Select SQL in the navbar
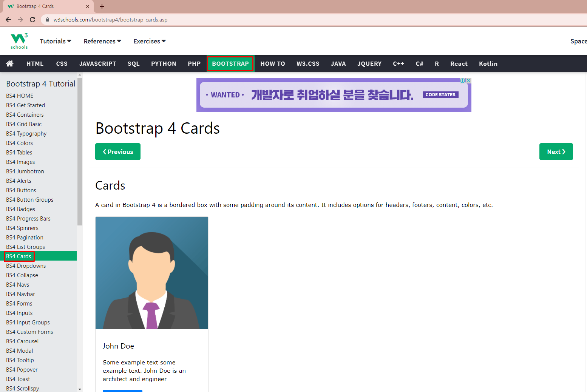The width and height of the screenshot is (587, 392). coord(134,63)
